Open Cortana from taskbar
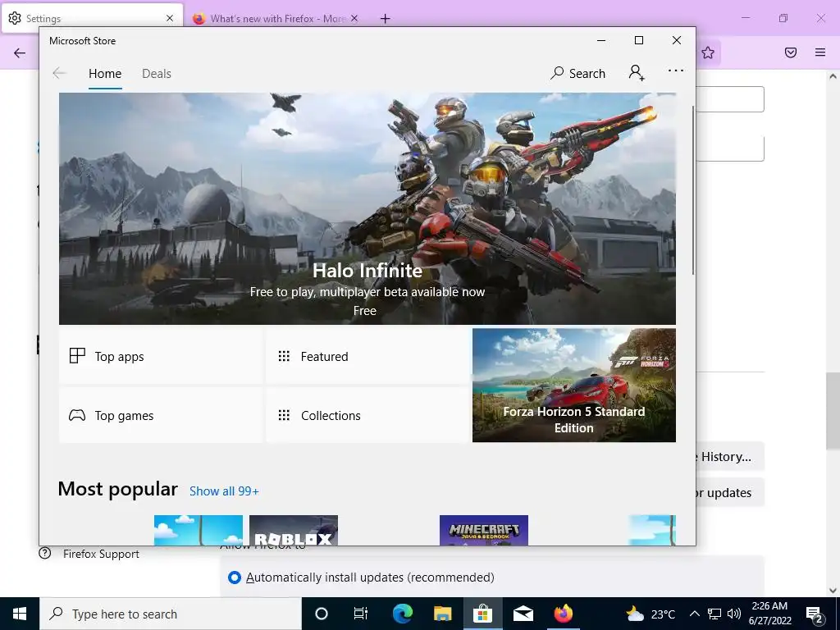This screenshot has height=630, width=840. 322,614
